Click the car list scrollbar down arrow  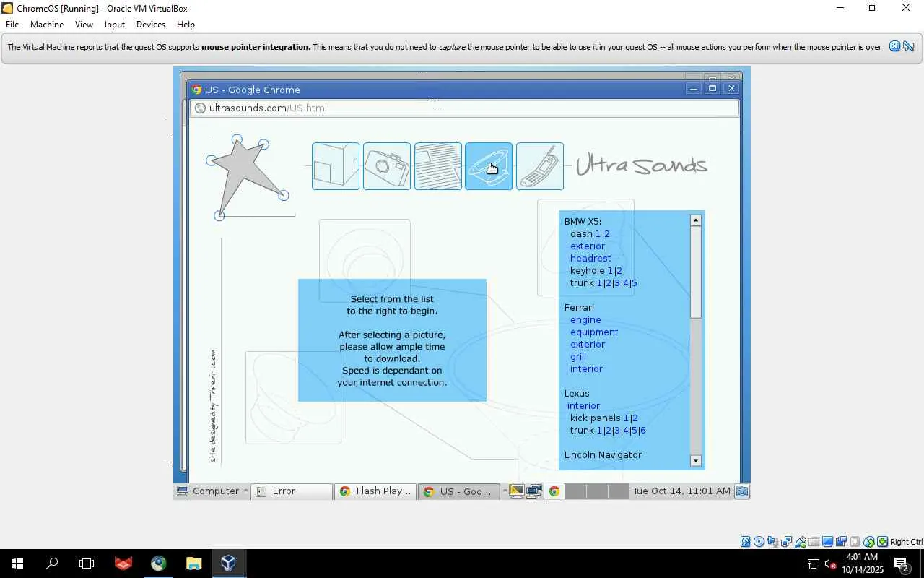click(x=696, y=460)
